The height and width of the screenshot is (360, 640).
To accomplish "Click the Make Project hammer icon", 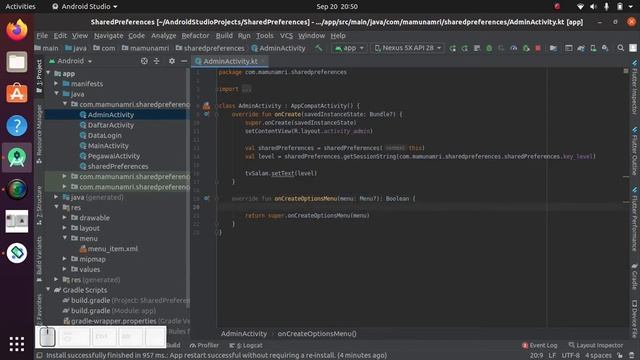I will click(318, 48).
